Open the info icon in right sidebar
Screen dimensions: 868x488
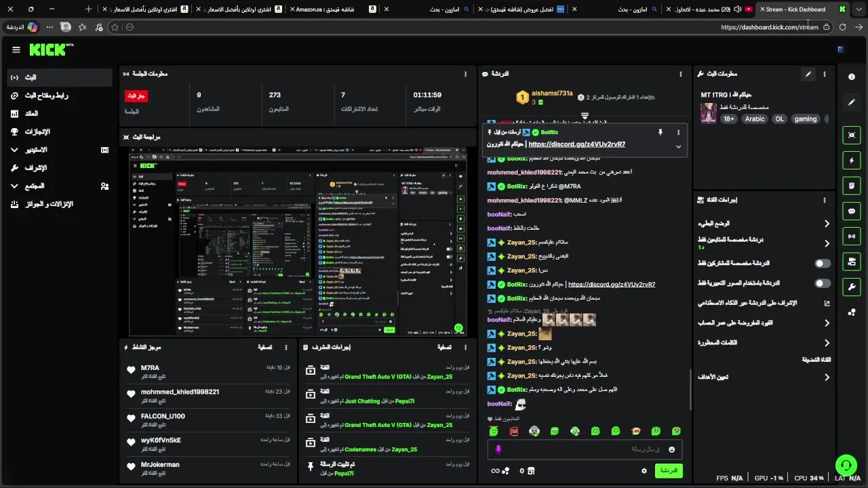(x=852, y=77)
